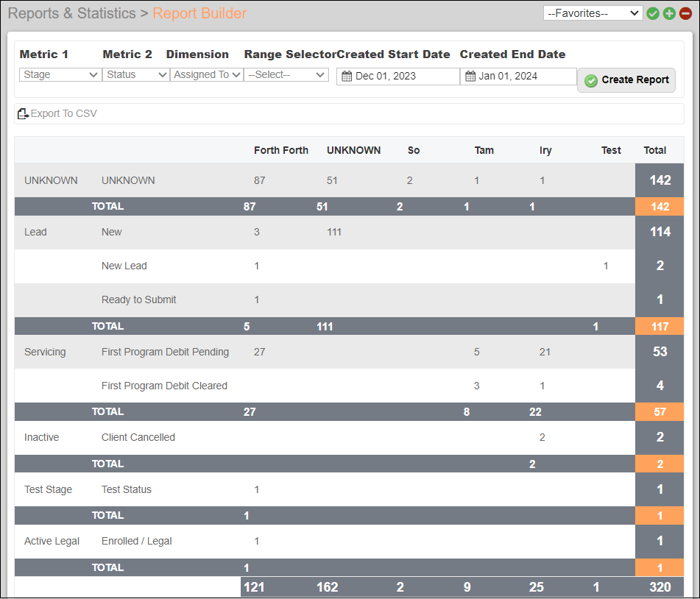The height and width of the screenshot is (599, 700).
Task: Click the Lead stage row label
Action: coord(35,232)
